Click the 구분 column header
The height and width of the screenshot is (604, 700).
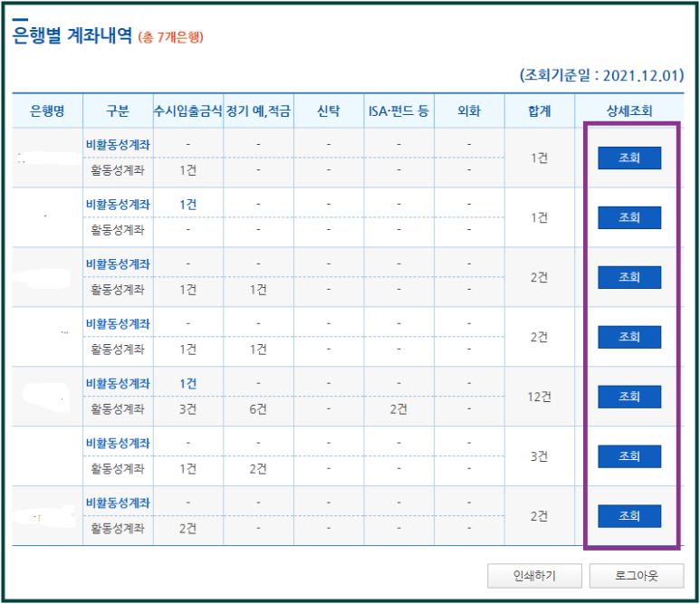pyautogui.click(x=118, y=110)
